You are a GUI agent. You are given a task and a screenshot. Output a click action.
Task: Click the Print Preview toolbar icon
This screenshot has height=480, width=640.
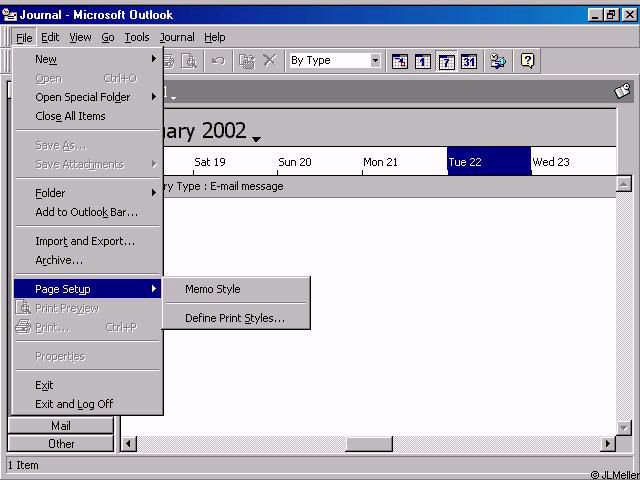click(189, 61)
